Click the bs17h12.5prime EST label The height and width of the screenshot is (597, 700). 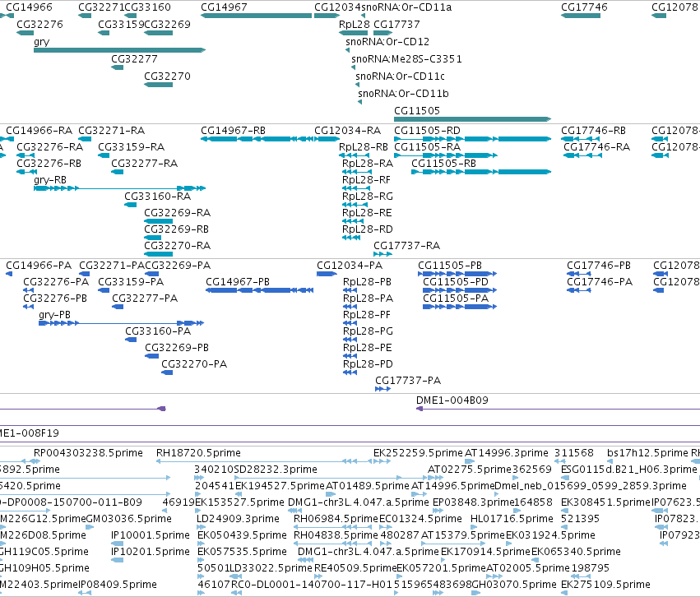[x=648, y=453]
